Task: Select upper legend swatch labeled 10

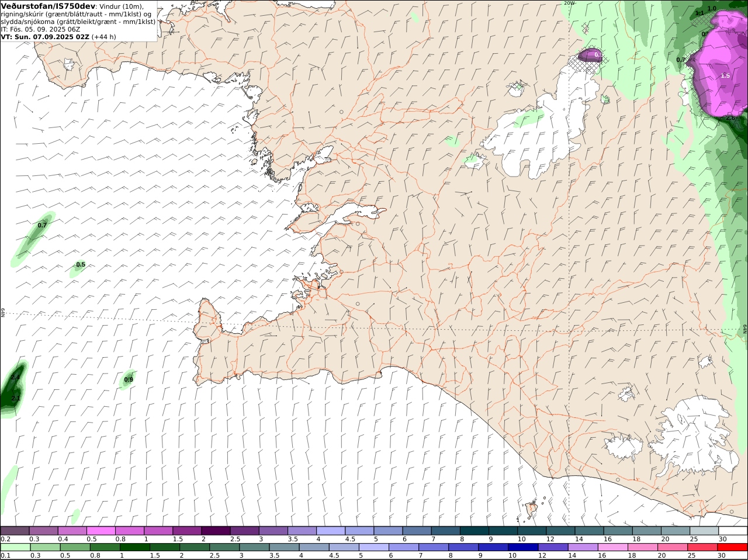Action: click(532, 530)
